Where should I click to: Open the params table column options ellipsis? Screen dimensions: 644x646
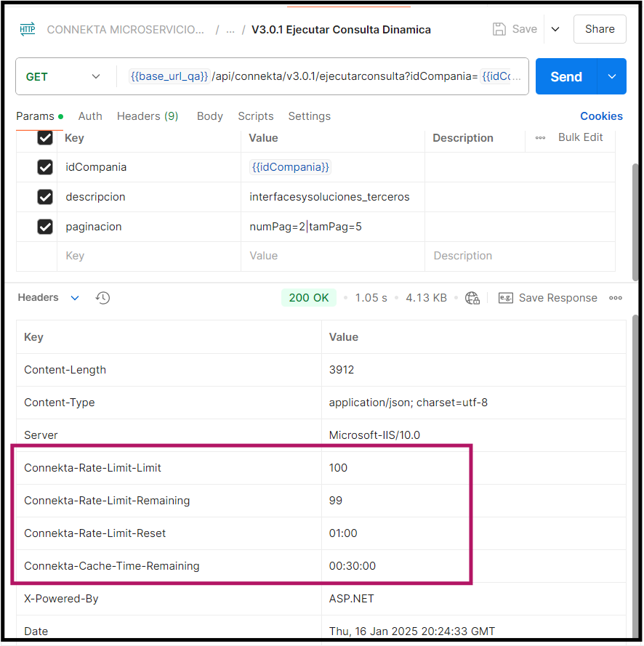pyautogui.click(x=540, y=137)
